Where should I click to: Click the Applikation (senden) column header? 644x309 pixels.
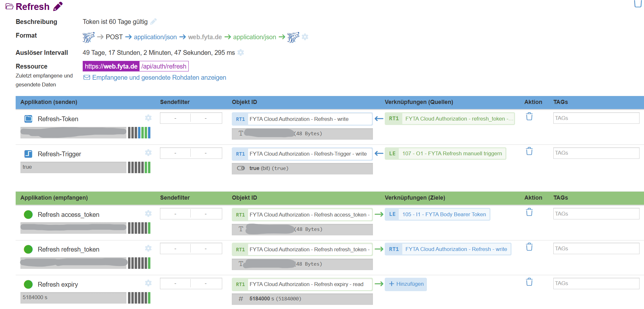[x=49, y=102]
